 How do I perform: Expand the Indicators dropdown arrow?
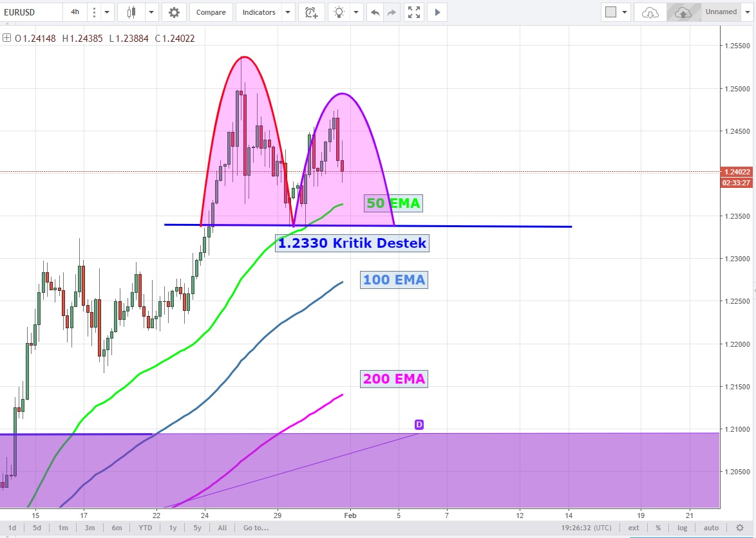(288, 12)
